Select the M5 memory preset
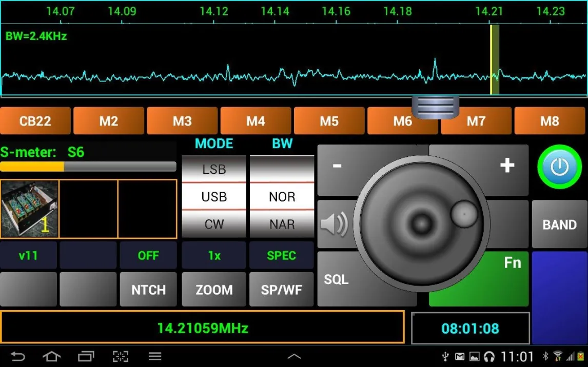The width and height of the screenshot is (588, 367). tap(329, 121)
